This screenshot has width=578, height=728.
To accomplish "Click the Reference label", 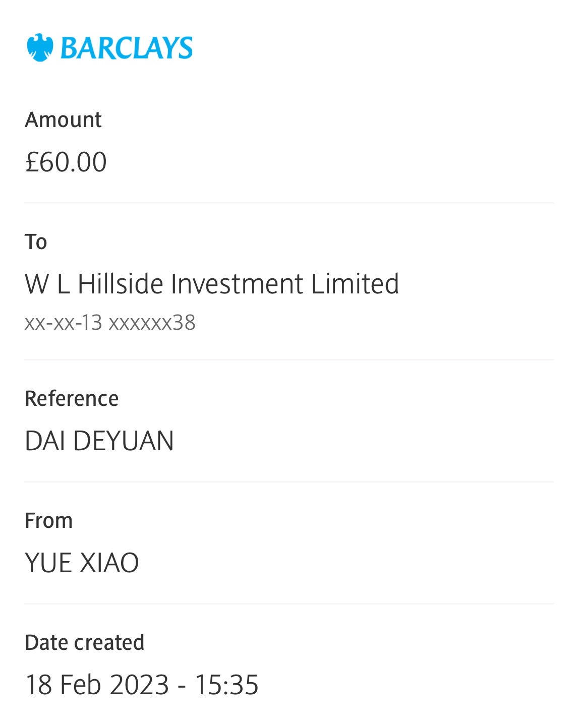I will tap(72, 399).
